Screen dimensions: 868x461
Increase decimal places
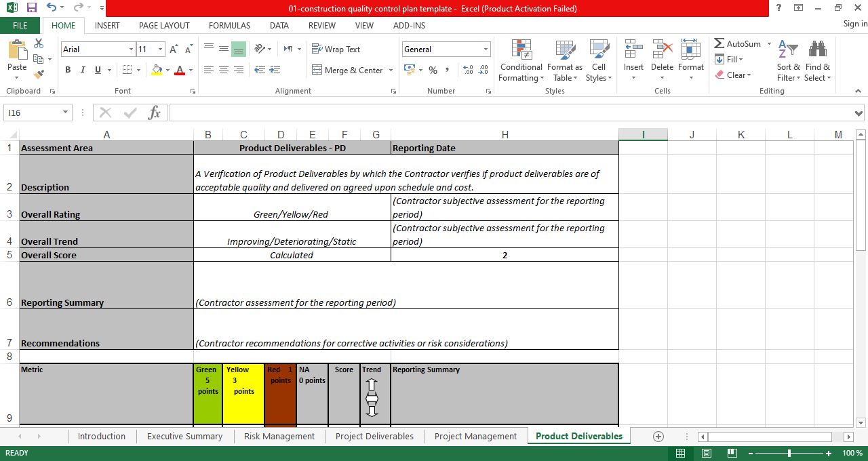coord(468,69)
